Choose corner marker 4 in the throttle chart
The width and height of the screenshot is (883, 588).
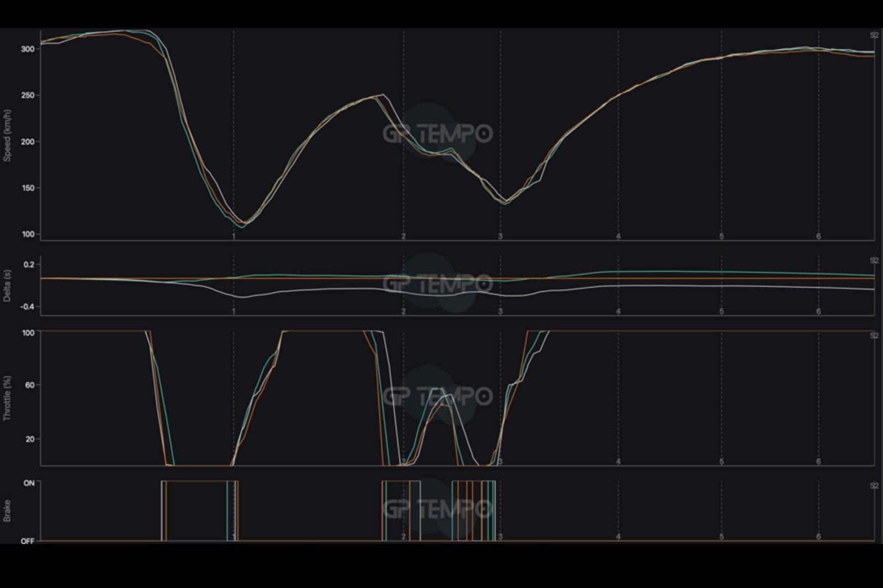[x=618, y=462]
